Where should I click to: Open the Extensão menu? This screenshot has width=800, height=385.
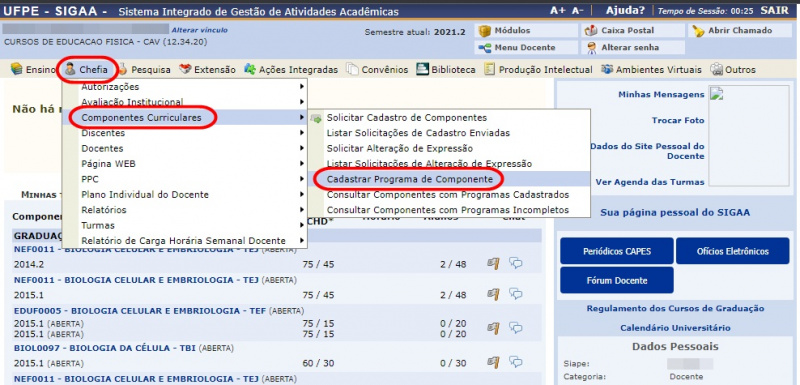point(208,70)
